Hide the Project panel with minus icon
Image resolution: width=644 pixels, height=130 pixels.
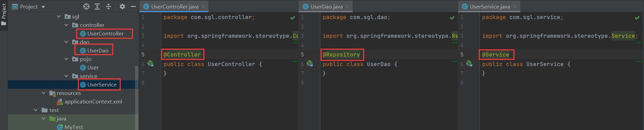133,6
